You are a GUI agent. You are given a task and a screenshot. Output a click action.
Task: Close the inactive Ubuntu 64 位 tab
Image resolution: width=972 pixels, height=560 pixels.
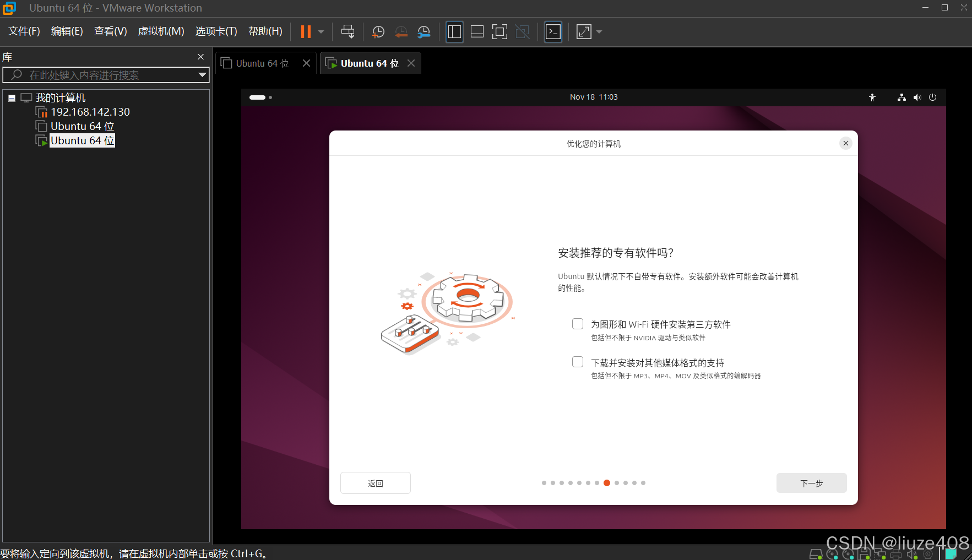click(x=307, y=63)
